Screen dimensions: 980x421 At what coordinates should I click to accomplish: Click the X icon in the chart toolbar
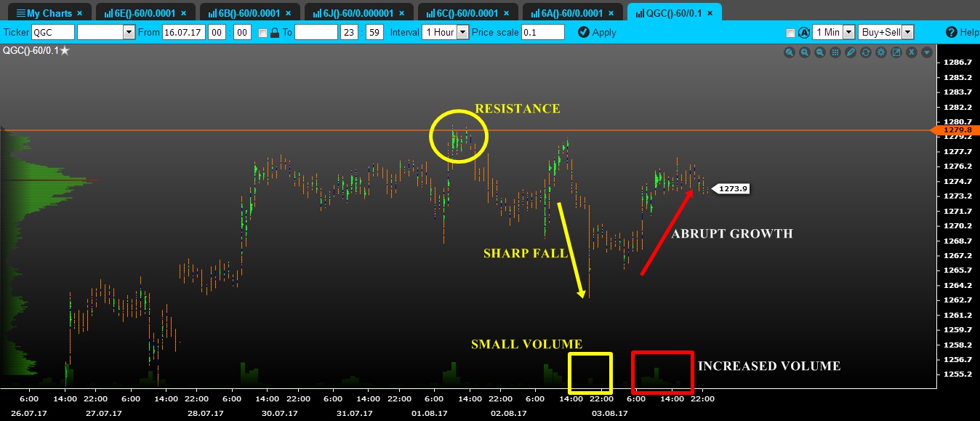coord(912,52)
